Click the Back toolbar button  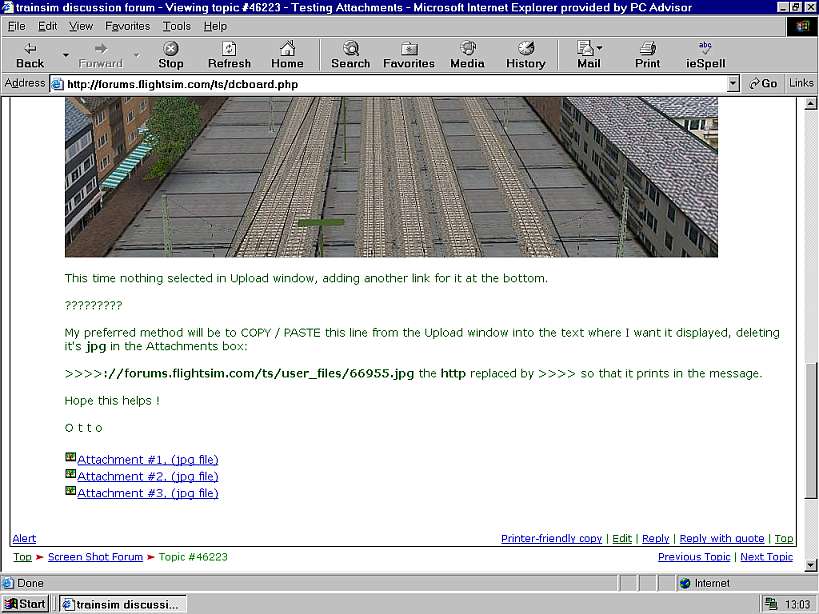[30, 55]
